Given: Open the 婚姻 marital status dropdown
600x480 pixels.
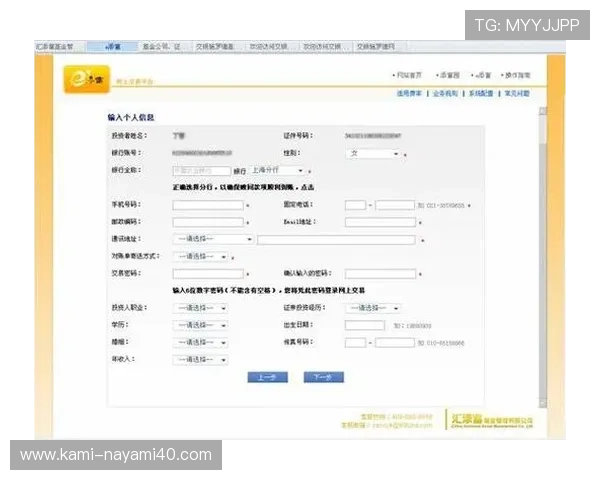Looking at the screenshot, I should tap(201, 343).
